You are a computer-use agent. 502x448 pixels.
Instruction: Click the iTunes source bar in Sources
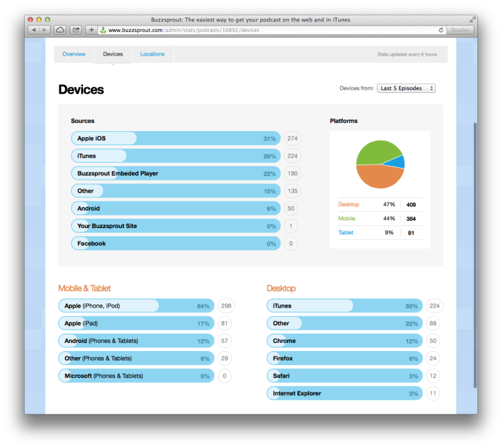tap(176, 156)
